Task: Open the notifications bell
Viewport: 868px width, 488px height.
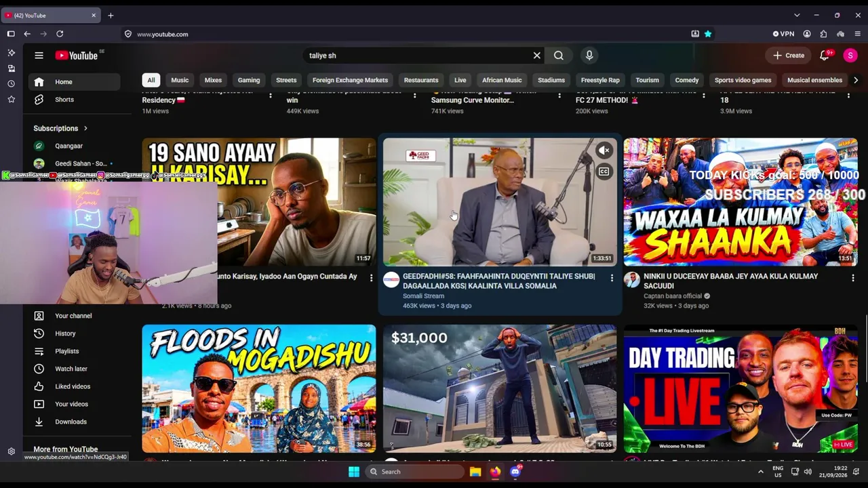Action: click(x=825, y=56)
